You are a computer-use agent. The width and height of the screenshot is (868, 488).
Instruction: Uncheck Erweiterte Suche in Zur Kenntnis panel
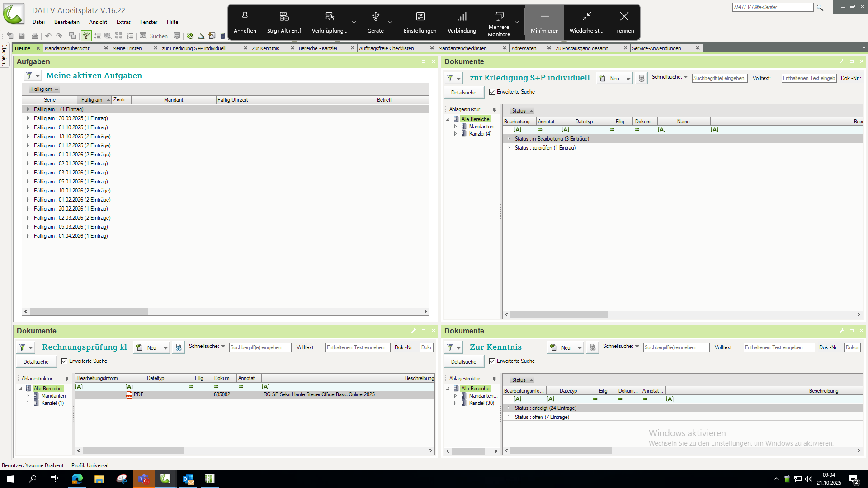tap(492, 361)
